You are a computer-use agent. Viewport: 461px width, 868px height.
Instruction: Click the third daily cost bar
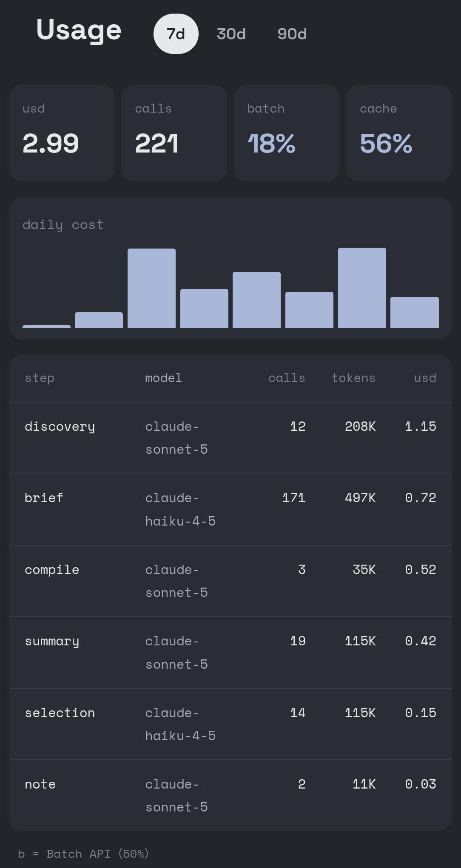151,288
